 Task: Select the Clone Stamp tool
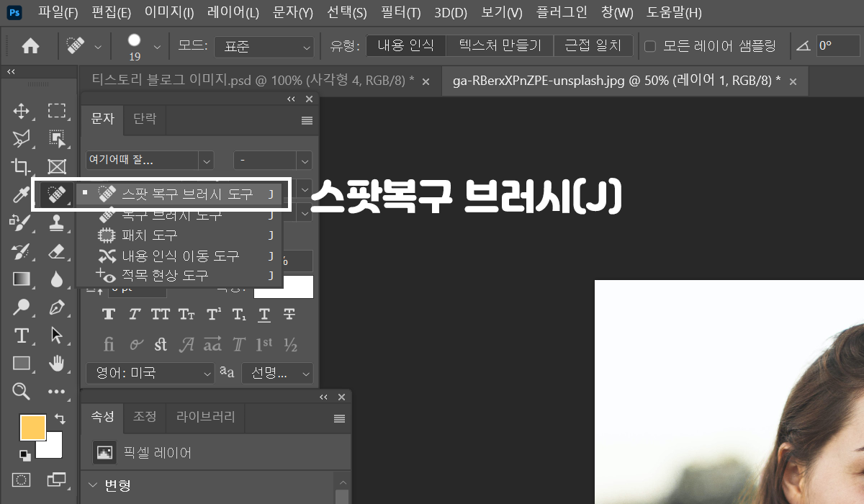[57, 222]
